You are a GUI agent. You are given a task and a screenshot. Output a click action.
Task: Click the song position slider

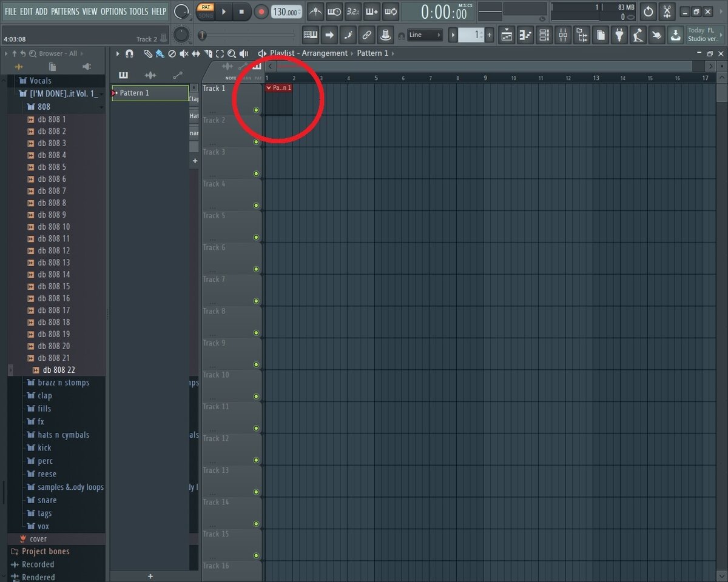click(x=248, y=35)
